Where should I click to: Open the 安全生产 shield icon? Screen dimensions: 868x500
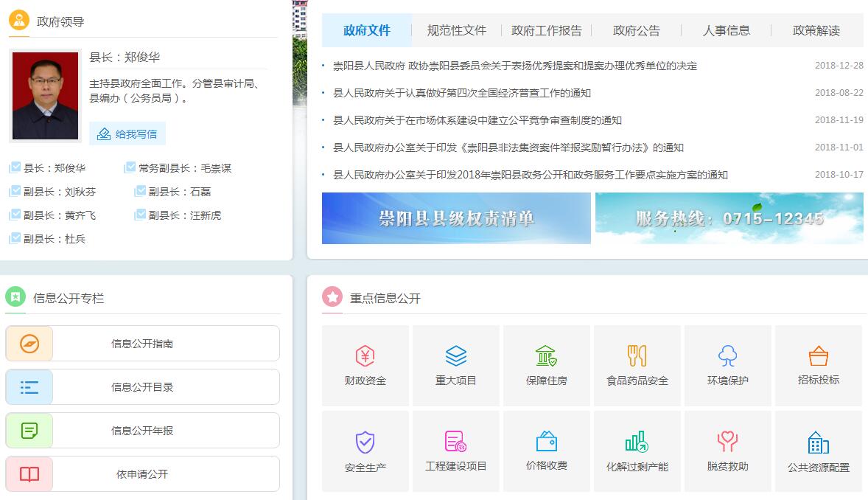pos(365,442)
